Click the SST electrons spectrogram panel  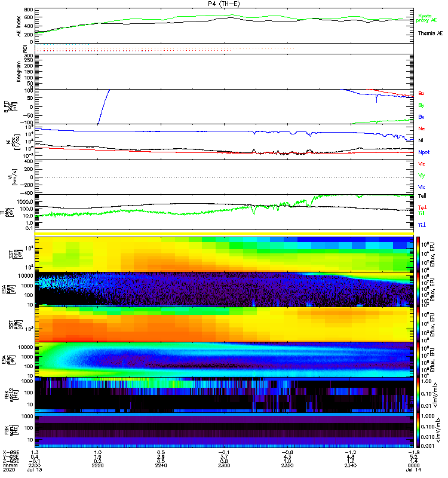224,324
